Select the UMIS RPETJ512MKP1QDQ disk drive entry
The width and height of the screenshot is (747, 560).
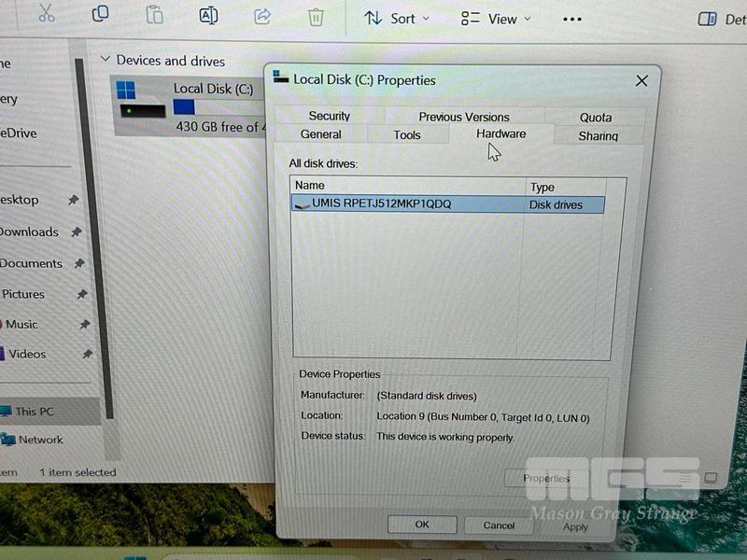pos(381,203)
